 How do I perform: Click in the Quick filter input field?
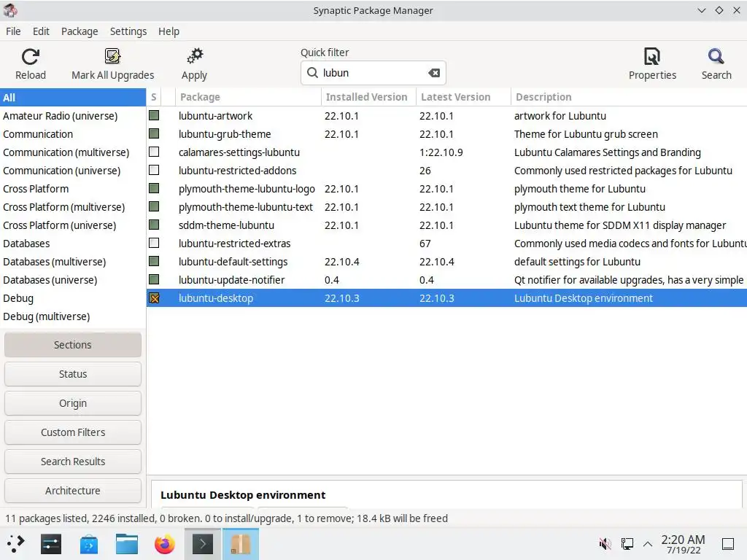[x=373, y=73]
